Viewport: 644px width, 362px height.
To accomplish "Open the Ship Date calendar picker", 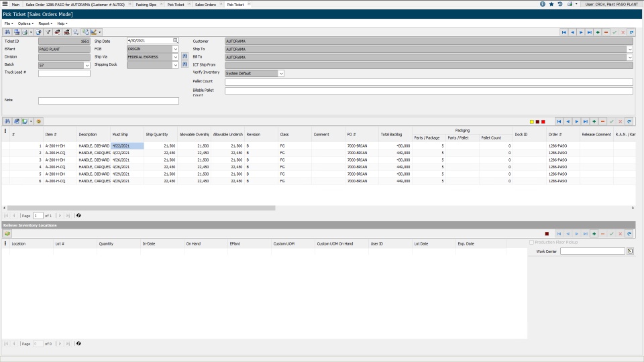I will click(175, 41).
